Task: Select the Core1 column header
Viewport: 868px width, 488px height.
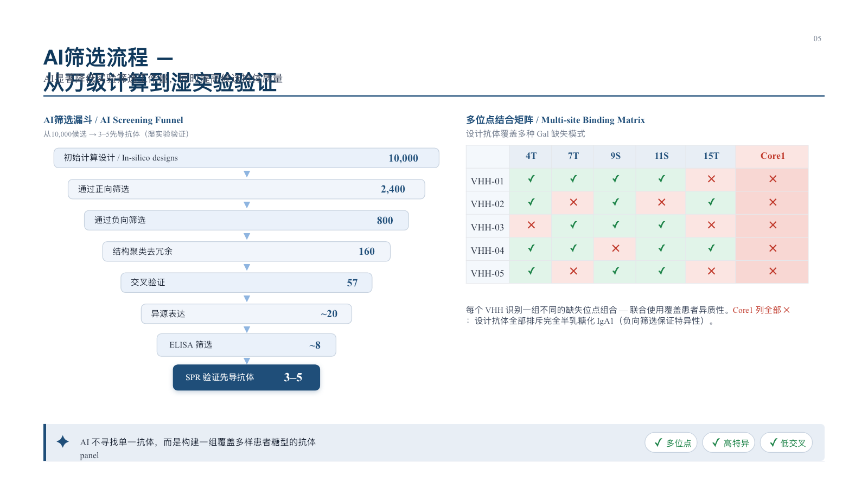Action: tap(773, 156)
